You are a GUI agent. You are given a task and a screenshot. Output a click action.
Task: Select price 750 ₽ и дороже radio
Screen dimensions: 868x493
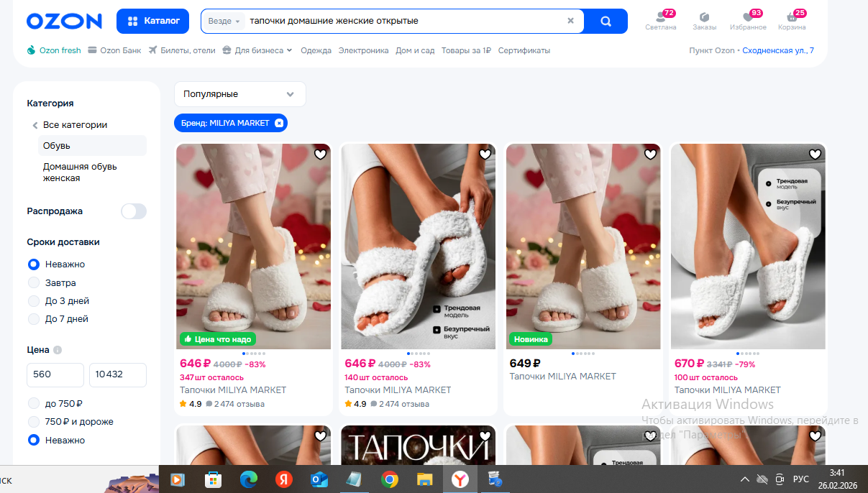pyautogui.click(x=34, y=422)
